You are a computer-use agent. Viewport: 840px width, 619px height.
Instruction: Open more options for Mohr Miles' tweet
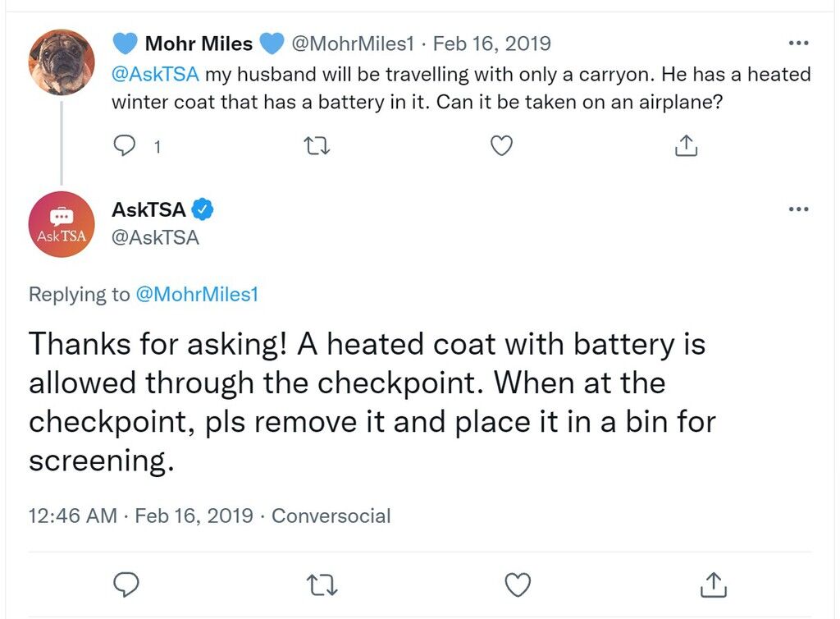[798, 43]
